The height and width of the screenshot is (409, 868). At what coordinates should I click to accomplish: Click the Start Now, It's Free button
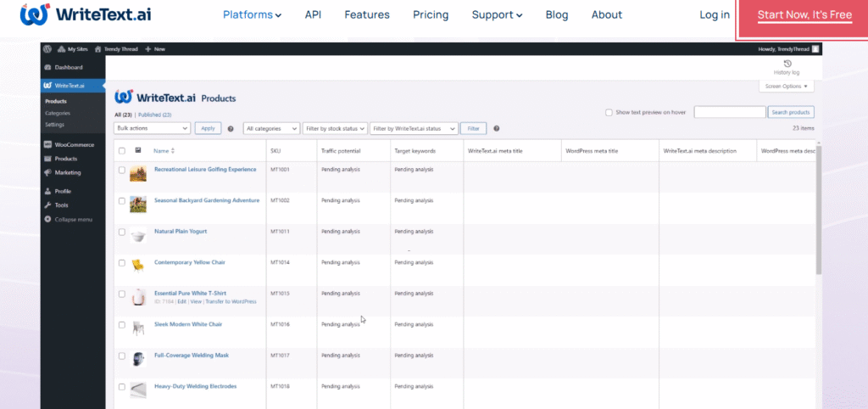point(804,15)
